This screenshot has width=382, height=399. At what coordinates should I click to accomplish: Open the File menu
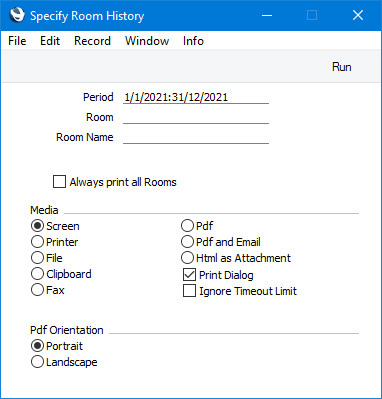(x=17, y=41)
